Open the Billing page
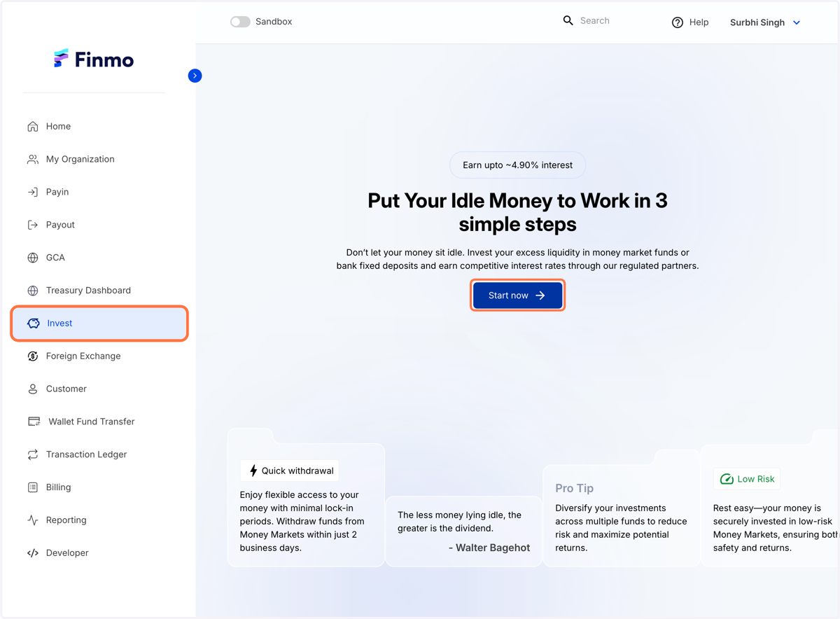The width and height of the screenshot is (840, 619). (x=99, y=487)
